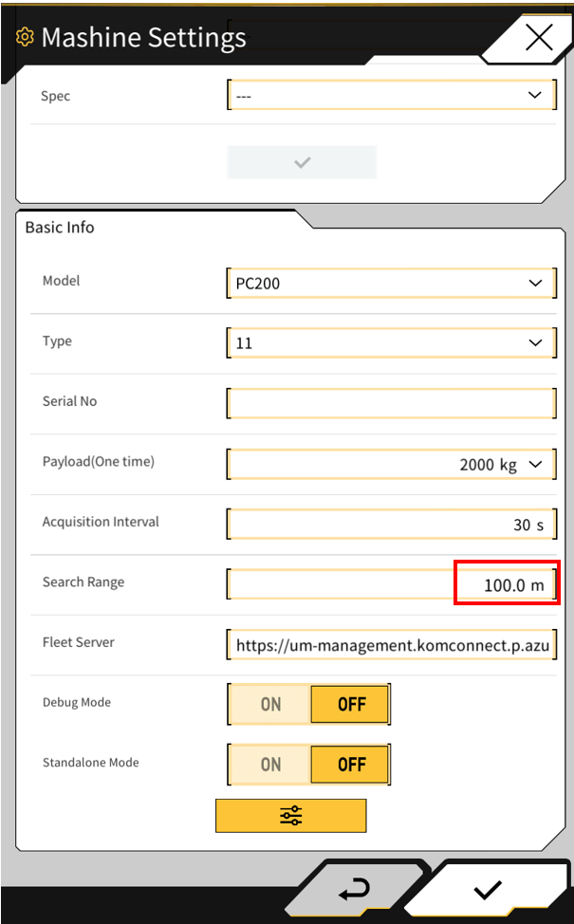Select OFF for Standalone Mode
The width and height of the screenshot is (574, 924).
tap(351, 765)
